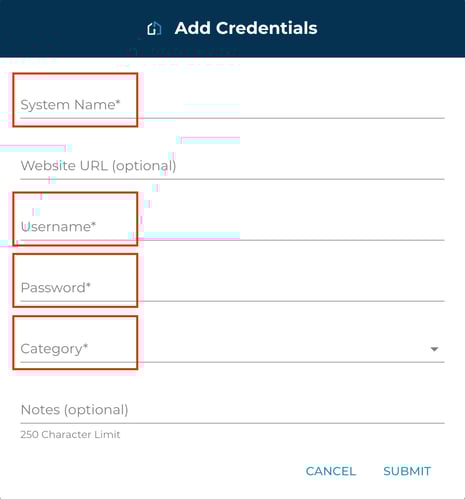This screenshot has height=499, width=465.
Task: Click the Username* label text
Action: 58,227
